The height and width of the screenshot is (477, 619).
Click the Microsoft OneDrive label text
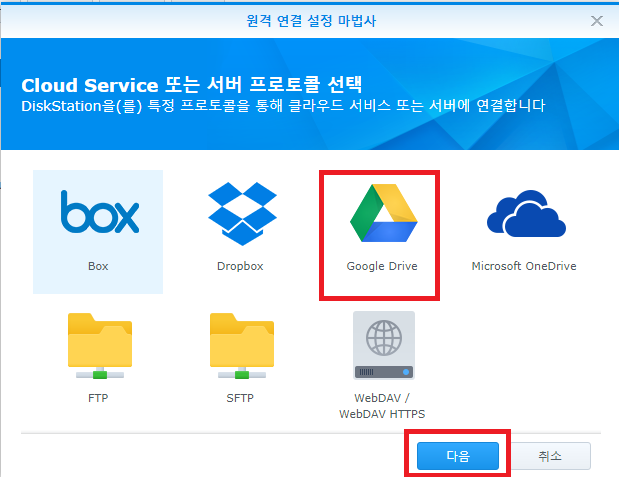(524, 266)
